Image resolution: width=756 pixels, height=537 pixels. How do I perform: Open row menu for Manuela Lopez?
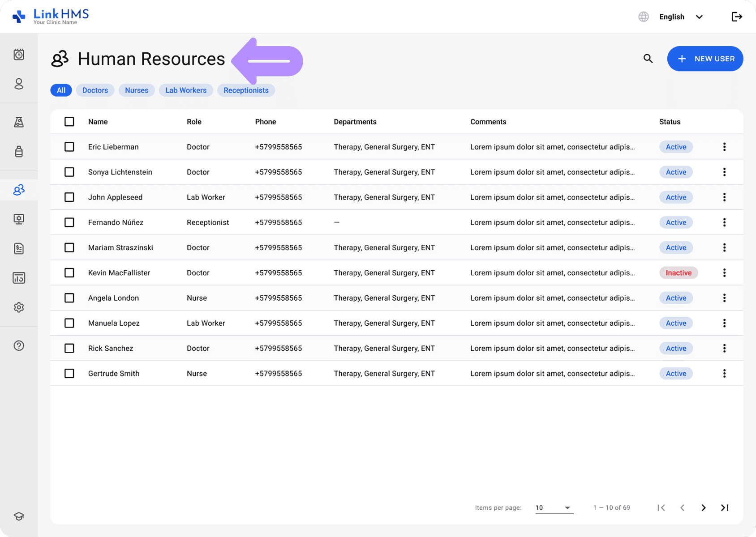pos(724,323)
